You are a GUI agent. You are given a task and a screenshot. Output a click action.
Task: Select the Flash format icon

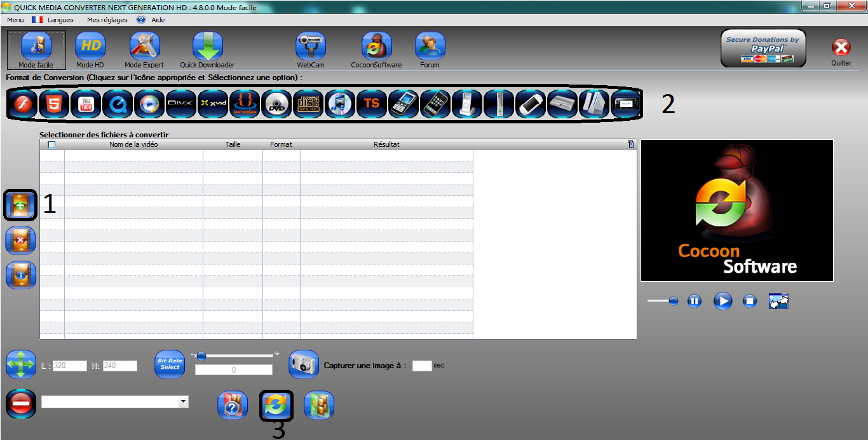[x=23, y=103]
